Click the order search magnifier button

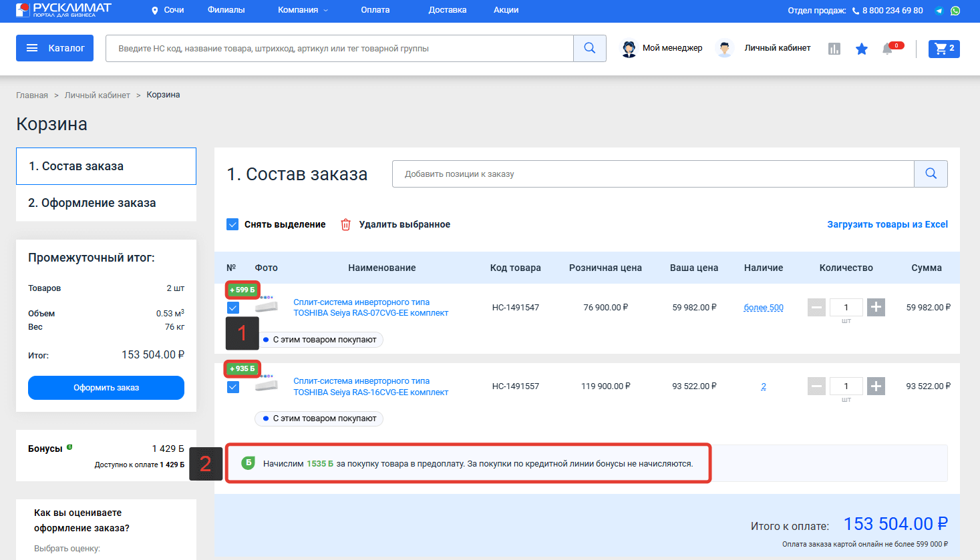tap(931, 174)
